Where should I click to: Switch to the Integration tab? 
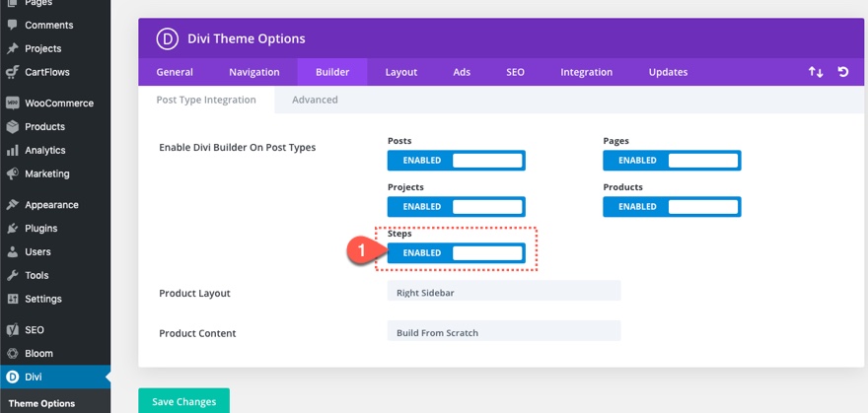(x=586, y=72)
